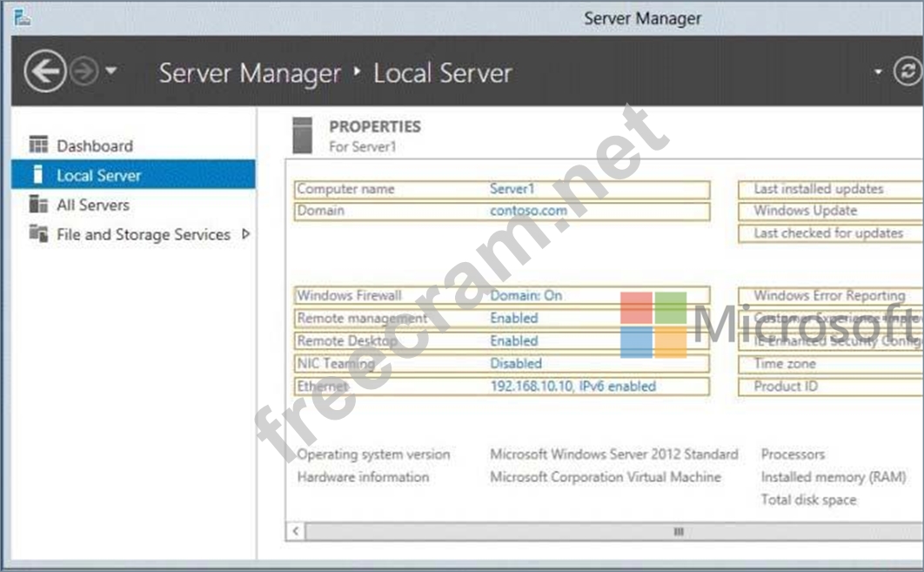This screenshot has height=572, width=924.
Task: Click the Ethernet 192.168.10.10 IPv6 enabled link
Action: 572,387
